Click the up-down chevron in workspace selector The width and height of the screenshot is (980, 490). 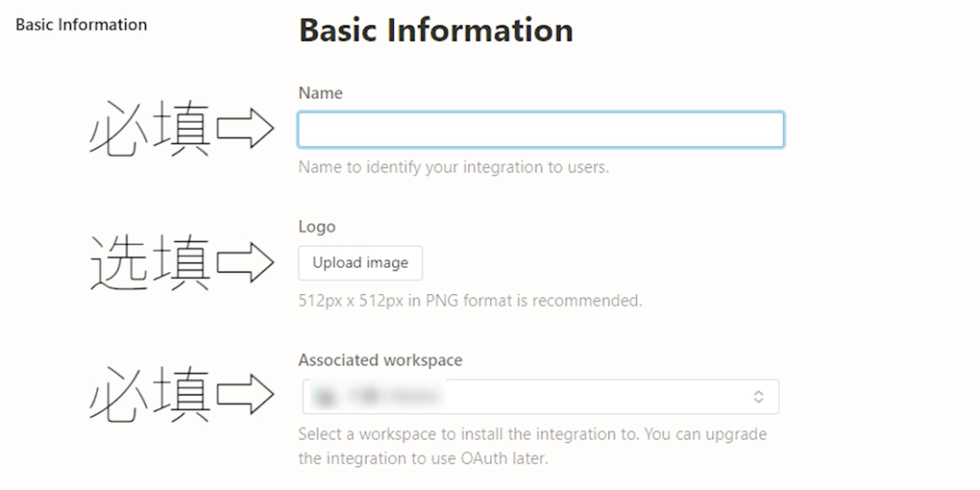pyautogui.click(x=759, y=397)
